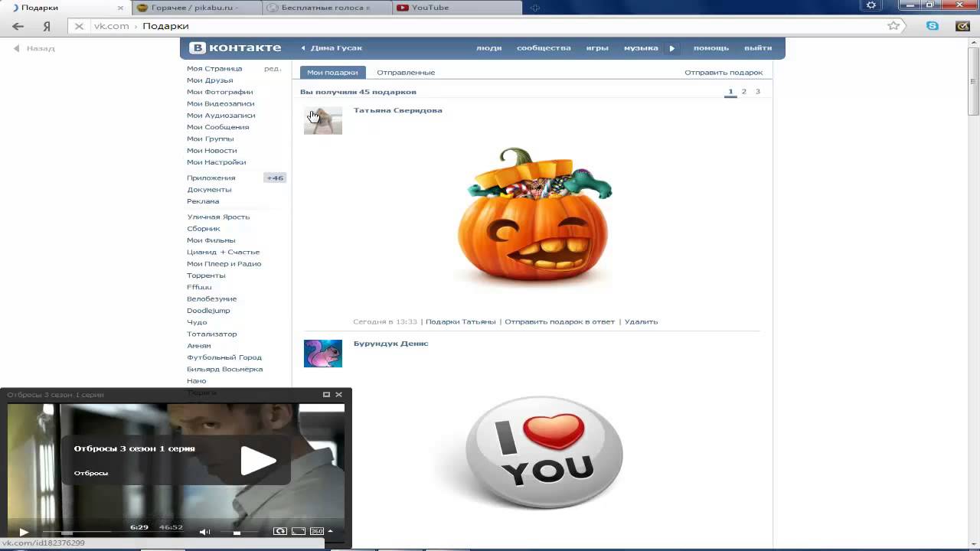Open Уличная Ярость app link

point(218,217)
